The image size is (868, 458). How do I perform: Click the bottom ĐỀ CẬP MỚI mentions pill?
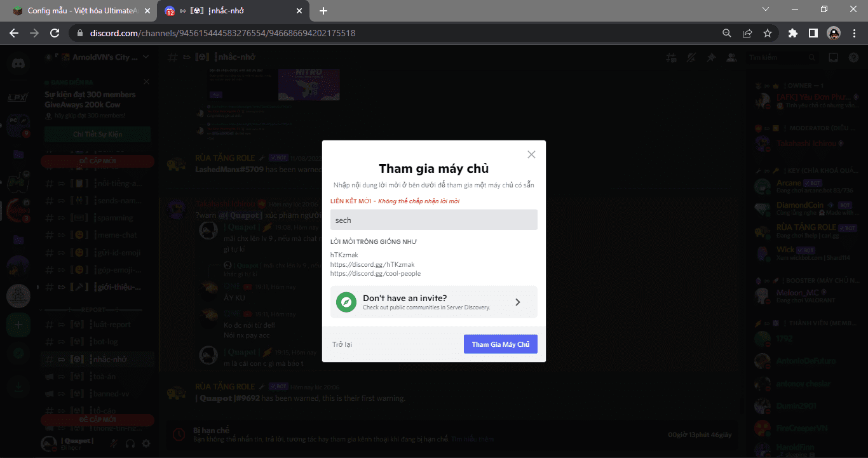click(97, 420)
